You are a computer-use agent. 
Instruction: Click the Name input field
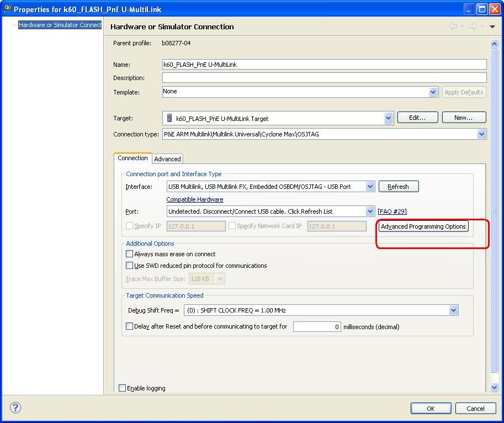click(325, 64)
